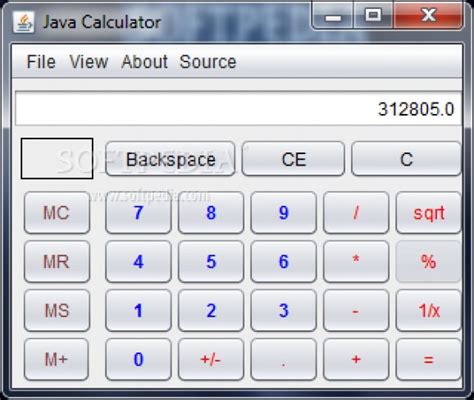Image resolution: width=474 pixels, height=400 pixels.
Task: Click the digit 8 key
Action: pyautogui.click(x=211, y=213)
